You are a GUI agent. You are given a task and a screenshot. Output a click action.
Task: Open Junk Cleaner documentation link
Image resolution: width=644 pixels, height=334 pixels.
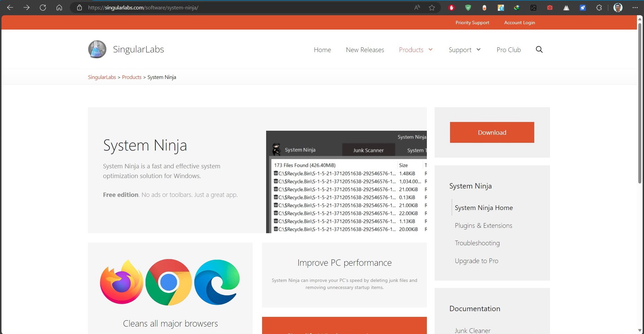473,331
